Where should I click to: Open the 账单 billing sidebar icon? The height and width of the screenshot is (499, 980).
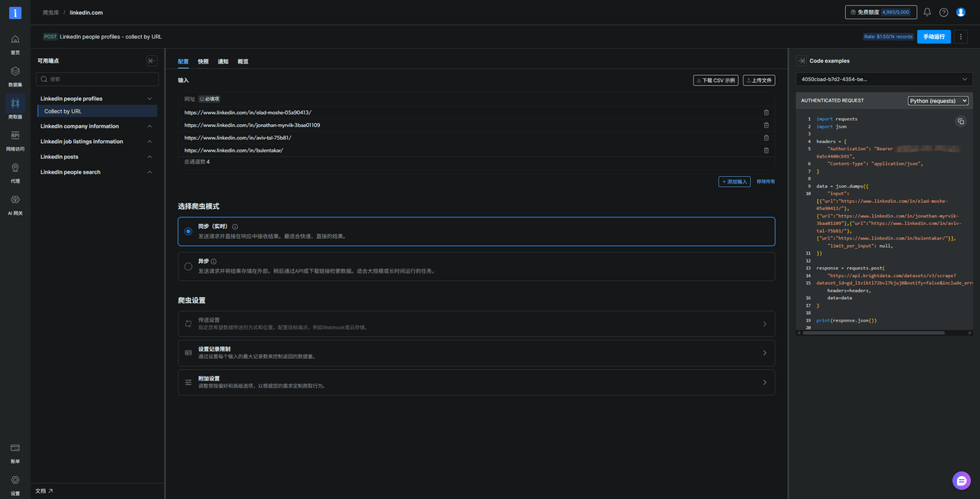15,448
